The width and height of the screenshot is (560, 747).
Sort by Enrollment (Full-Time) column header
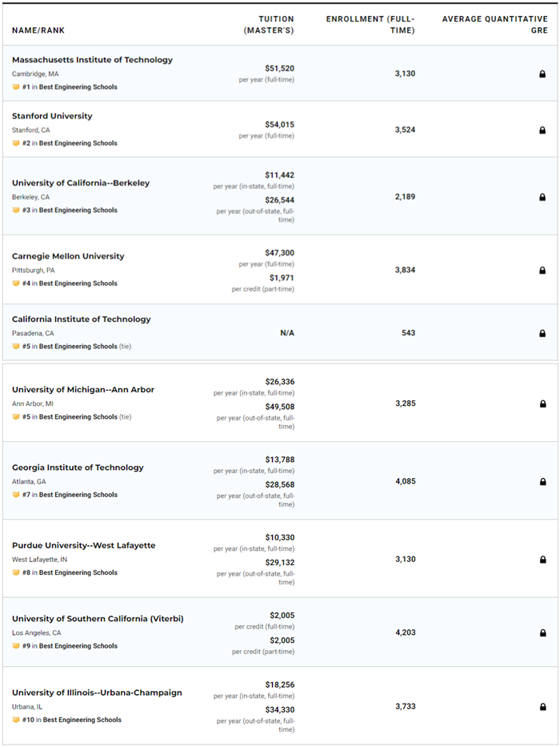(370, 25)
